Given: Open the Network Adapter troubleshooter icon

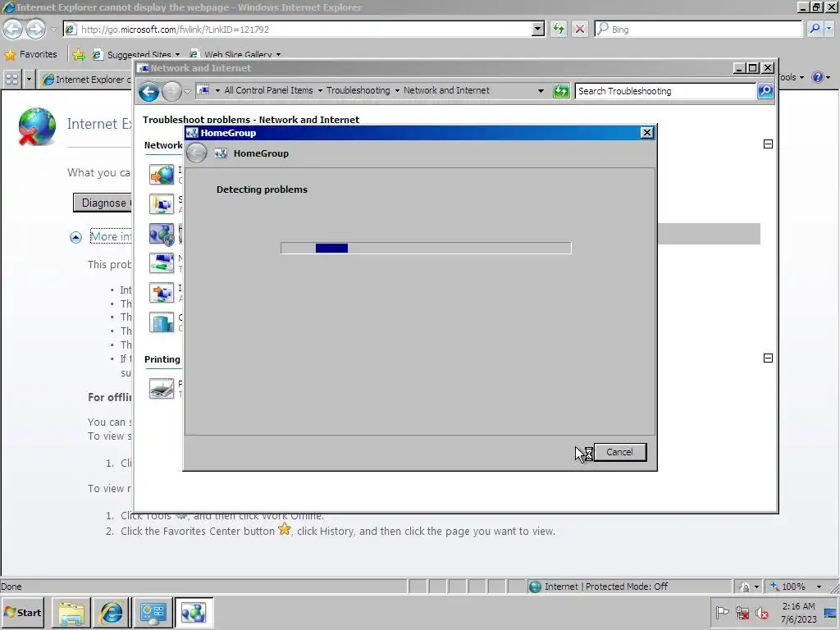Looking at the screenshot, I should click(162, 263).
